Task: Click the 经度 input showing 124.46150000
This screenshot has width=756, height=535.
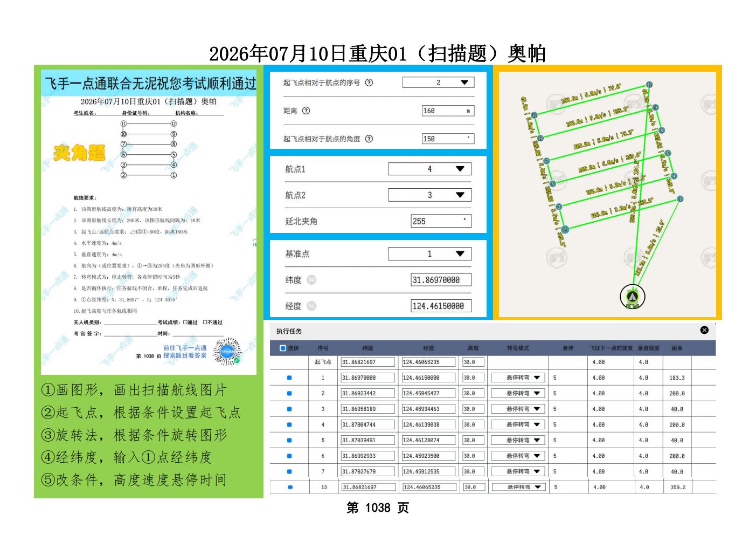Action: (x=441, y=306)
